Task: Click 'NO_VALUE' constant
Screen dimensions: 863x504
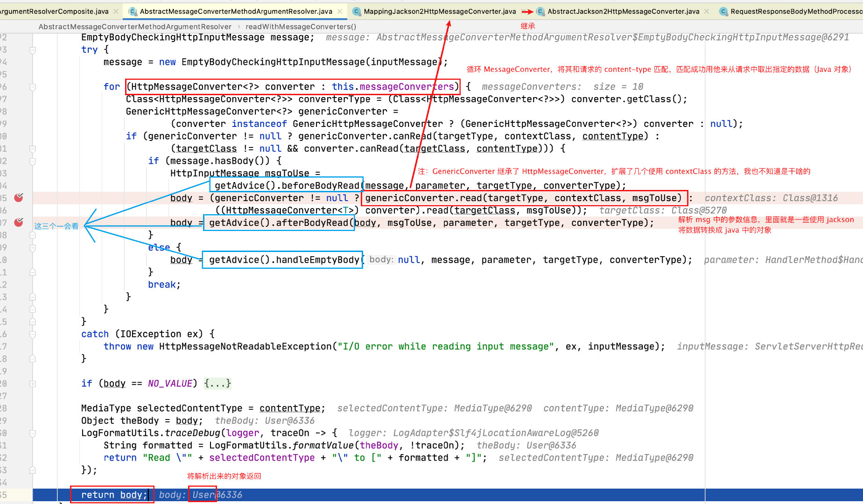Action: pos(170,384)
